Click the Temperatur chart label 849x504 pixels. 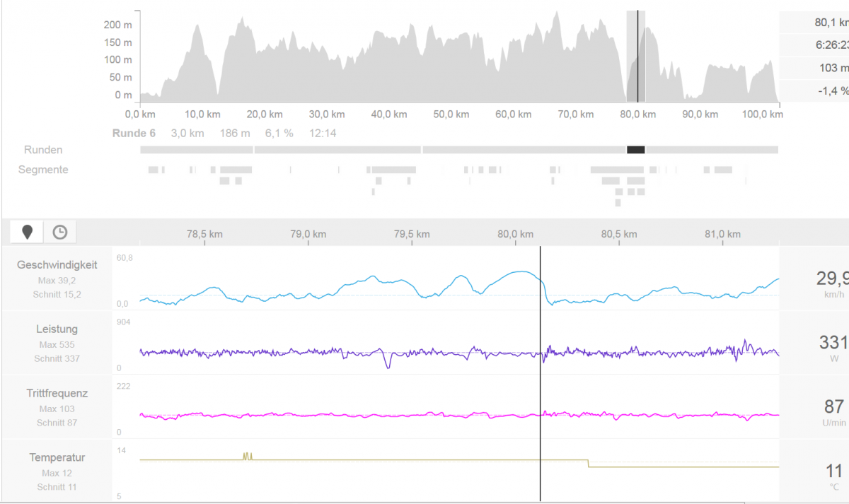pyautogui.click(x=57, y=458)
